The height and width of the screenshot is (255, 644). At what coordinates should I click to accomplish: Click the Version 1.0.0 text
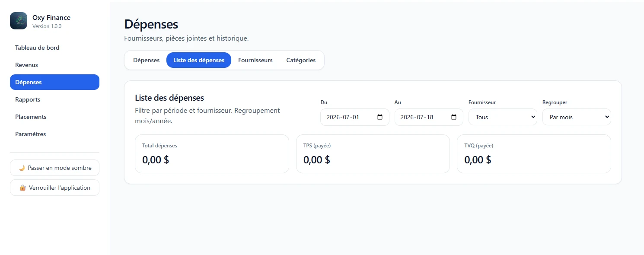point(47,26)
